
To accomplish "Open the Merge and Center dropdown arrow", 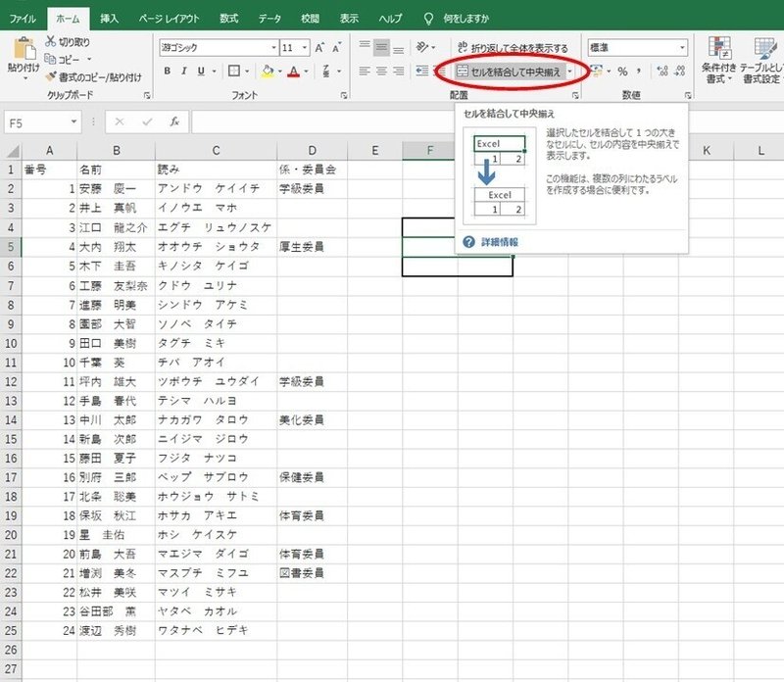I will coord(569,72).
